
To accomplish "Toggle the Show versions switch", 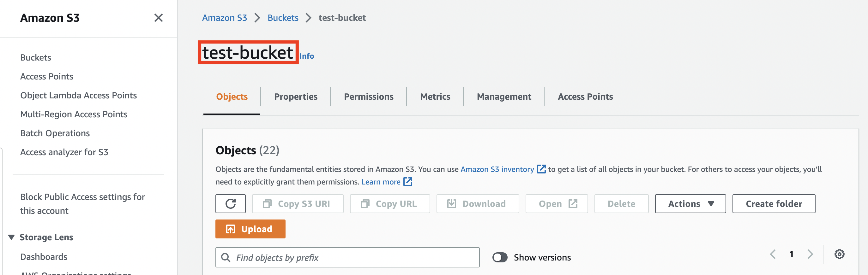I will pos(500,257).
